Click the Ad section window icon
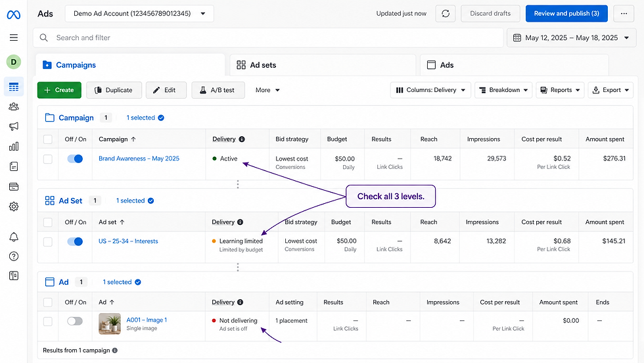 [x=50, y=282]
